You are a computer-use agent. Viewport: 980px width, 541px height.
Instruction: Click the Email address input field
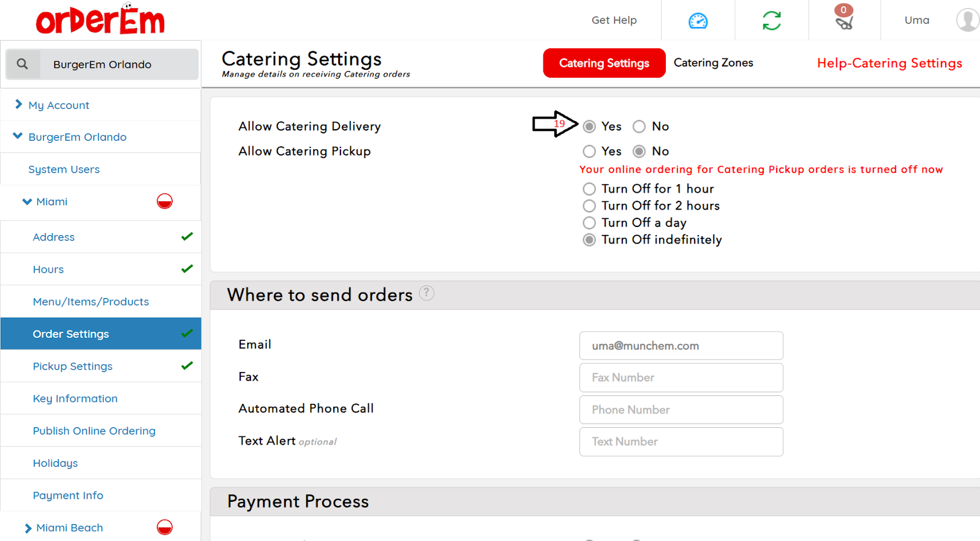pyautogui.click(x=680, y=346)
